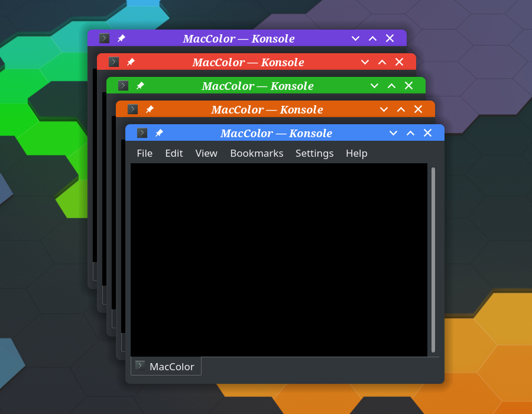Toggle the pin icon in purple titlebar
Image resolution: width=532 pixels, height=414 pixels.
click(121, 38)
